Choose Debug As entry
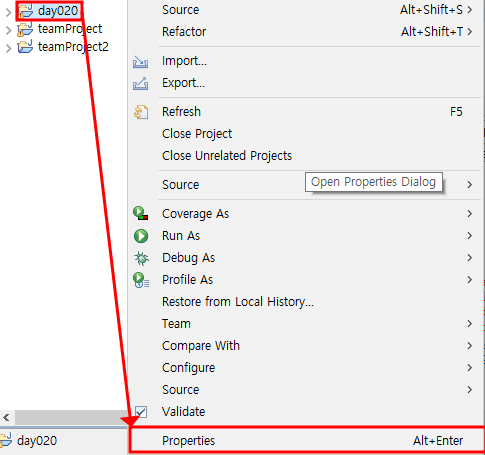 pos(306,258)
